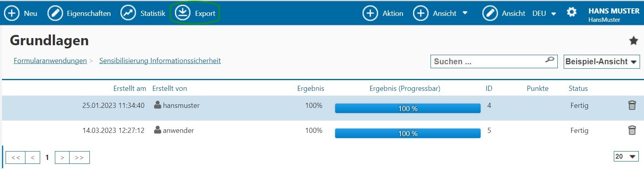This screenshot has width=644, height=169.
Task: Open Sensibilisierung Informationssicherheit breadcrumb link
Action: (160, 61)
